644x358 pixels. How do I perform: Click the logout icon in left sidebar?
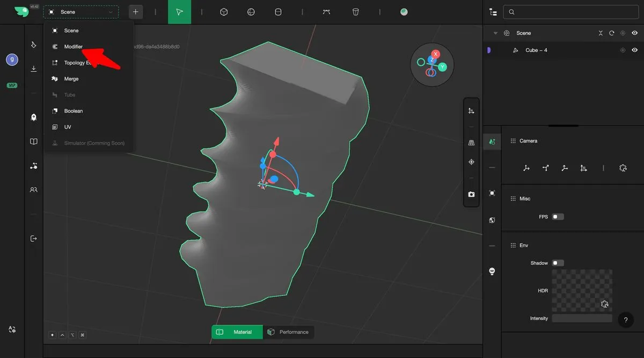pos(34,238)
